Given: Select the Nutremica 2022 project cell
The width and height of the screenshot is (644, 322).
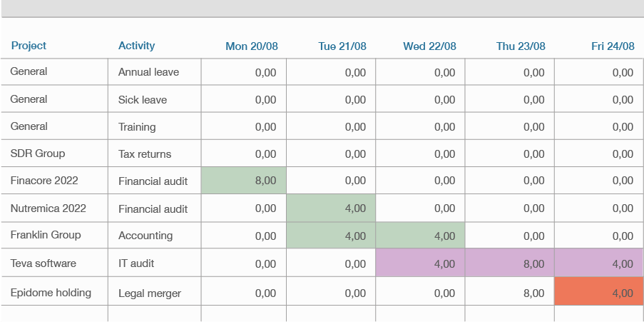Looking at the screenshot, I should 54,208.
